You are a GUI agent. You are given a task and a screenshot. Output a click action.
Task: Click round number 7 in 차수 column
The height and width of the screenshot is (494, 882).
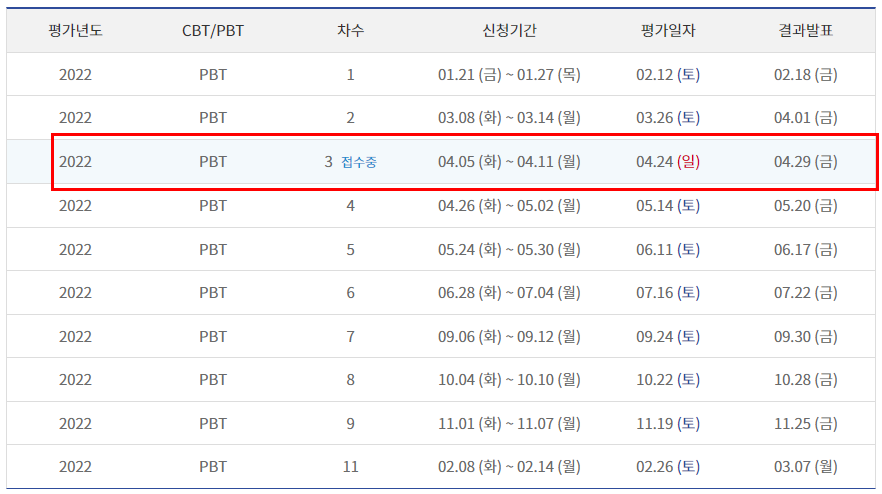pos(350,337)
